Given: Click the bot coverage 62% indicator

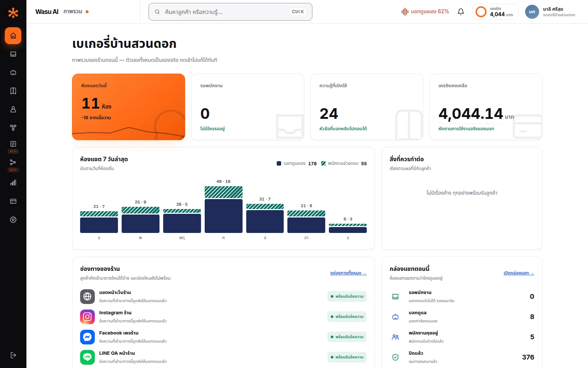Looking at the screenshot, I should (x=425, y=12).
